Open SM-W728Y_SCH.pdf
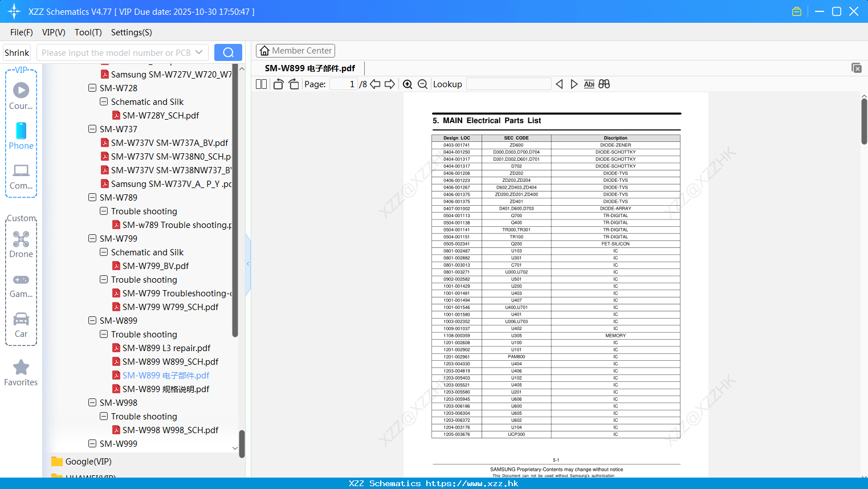The height and width of the screenshot is (489, 868). [161, 115]
